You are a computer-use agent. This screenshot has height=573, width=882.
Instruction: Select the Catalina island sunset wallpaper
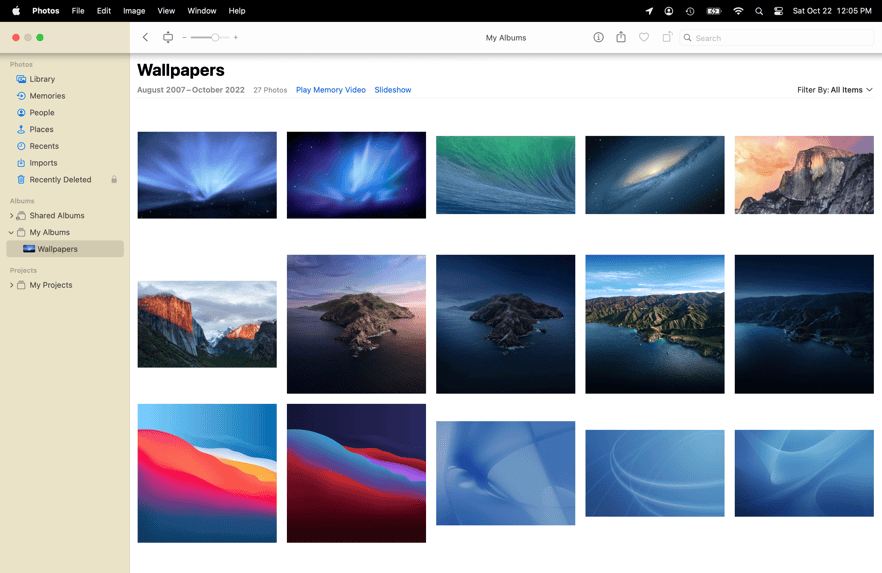click(356, 324)
